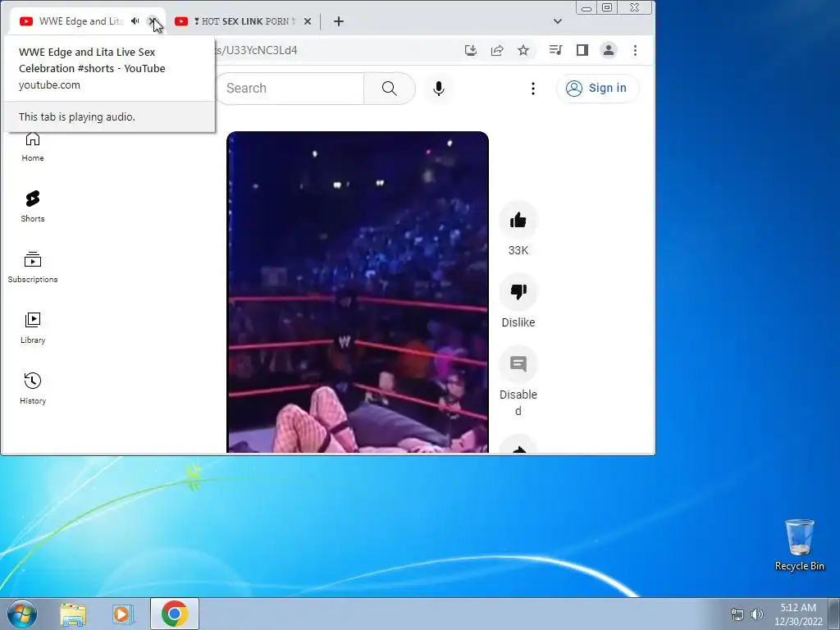
Task: Open a new tab with plus button
Action: (x=339, y=21)
